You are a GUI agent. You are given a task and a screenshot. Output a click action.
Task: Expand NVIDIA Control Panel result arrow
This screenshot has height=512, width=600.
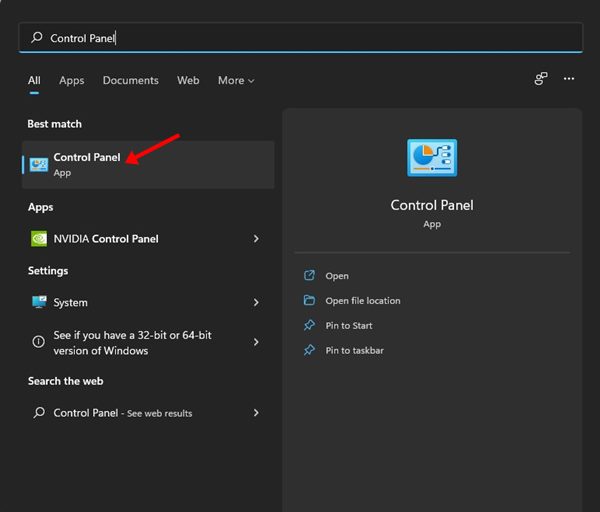256,239
